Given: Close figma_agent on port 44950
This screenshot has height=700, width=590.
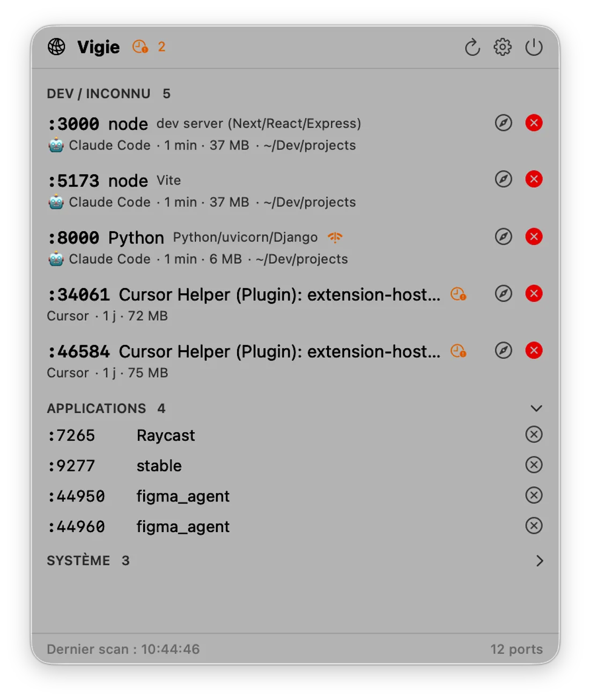Looking at the screenshot, I should (x=534, y=495).
